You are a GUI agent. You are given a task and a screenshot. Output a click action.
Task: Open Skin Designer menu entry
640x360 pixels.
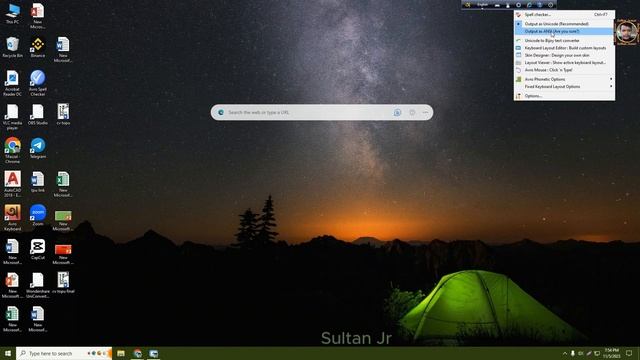[564, 55]
